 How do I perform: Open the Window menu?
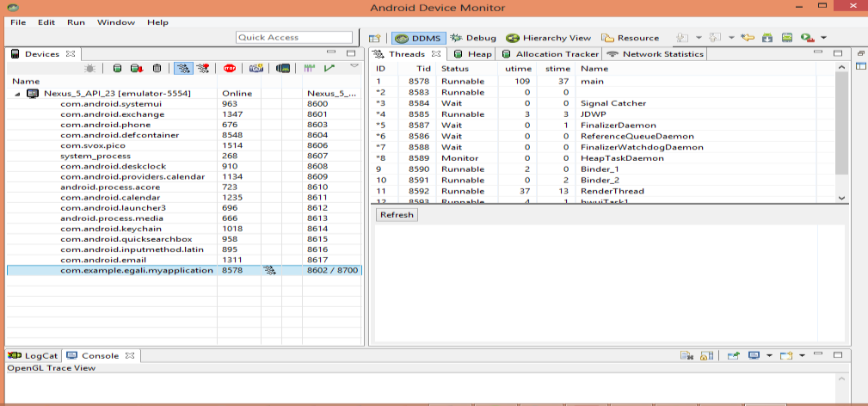point(115,22)
